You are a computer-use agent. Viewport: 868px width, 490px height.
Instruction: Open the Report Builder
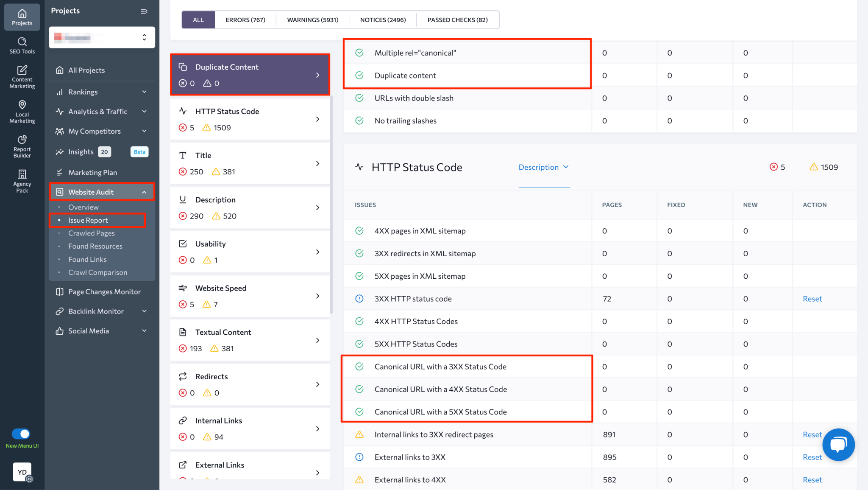22,146
